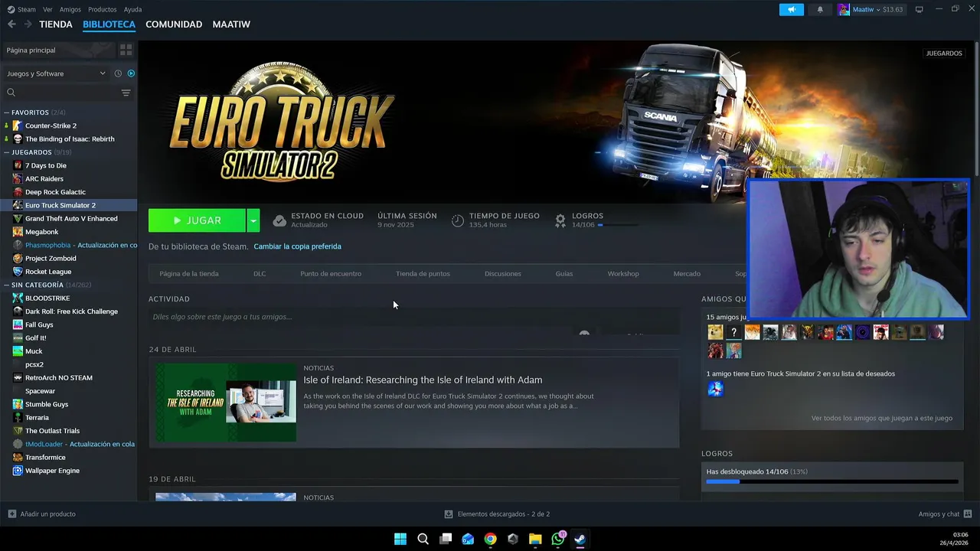Screen dimensions: 980x551
Task: Click the header Logros mini progress bar
Action: (x=619, y=225)
